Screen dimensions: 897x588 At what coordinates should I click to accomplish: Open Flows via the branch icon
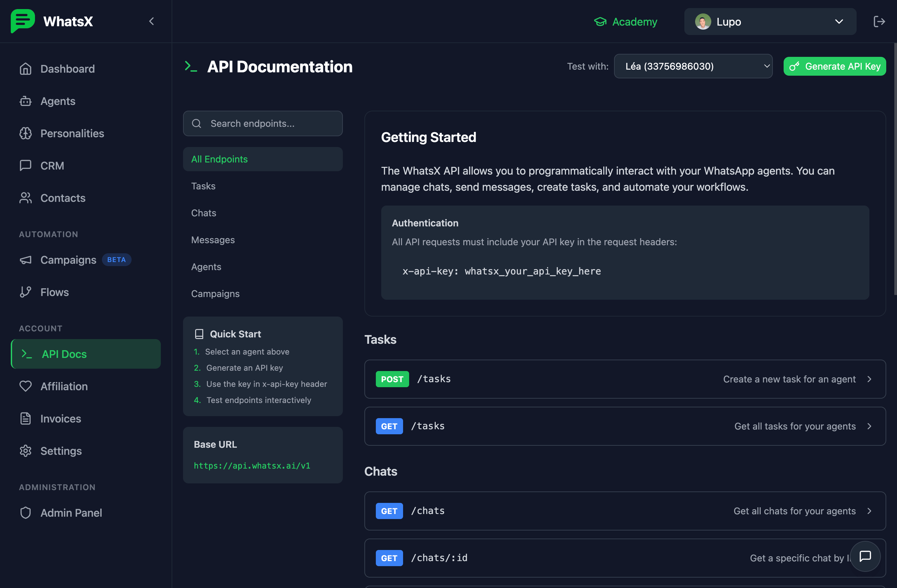pyautogui.click(x=26, y=292)
